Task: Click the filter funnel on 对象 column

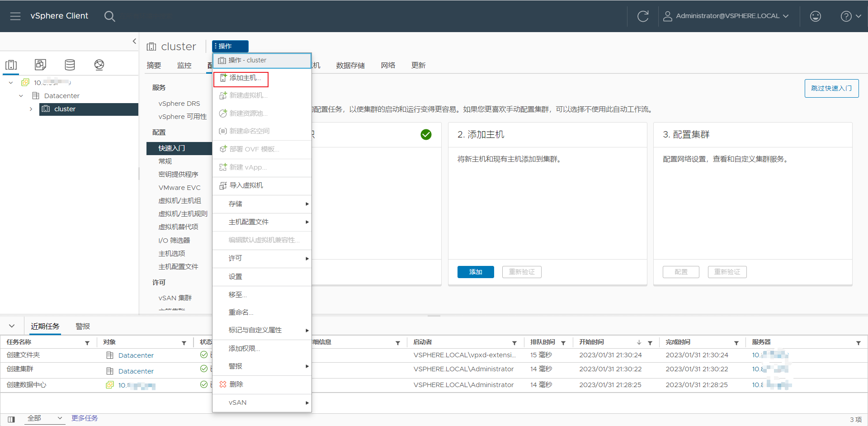Action: [184, 342]
